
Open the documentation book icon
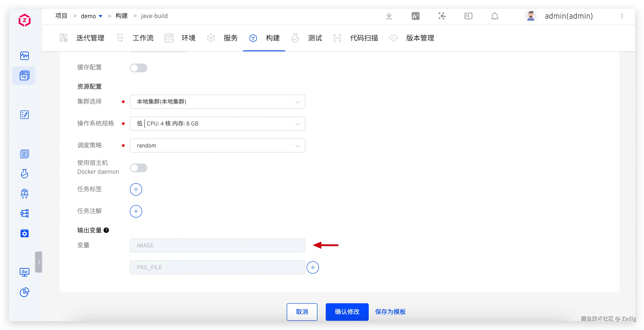pyautogui.click(x=468, y=16)
